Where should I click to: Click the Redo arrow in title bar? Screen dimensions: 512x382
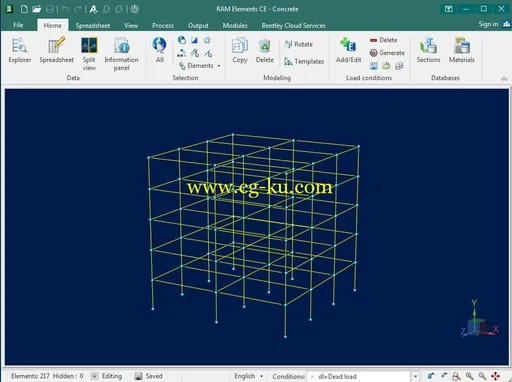pyautogui.click(x=78, y=9)
